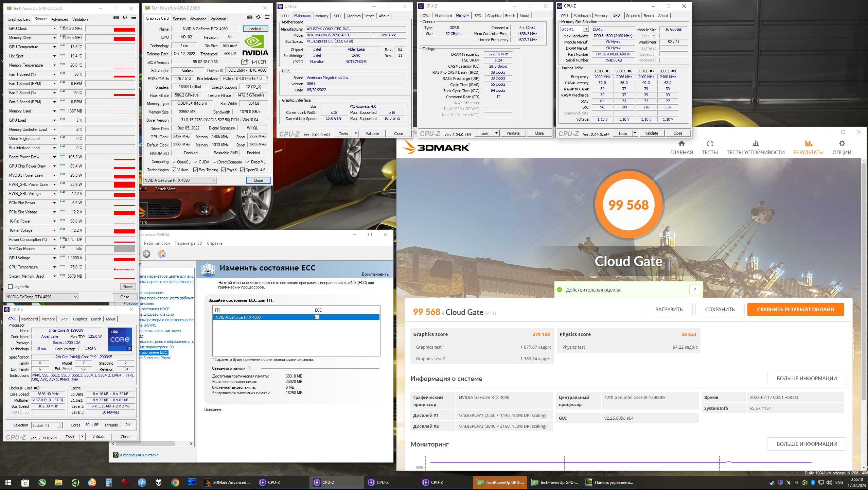Click the ЗАГРУЗИТЬ button in 3DMark
This screenshot has height=490, width=868.
pos(669,310)
